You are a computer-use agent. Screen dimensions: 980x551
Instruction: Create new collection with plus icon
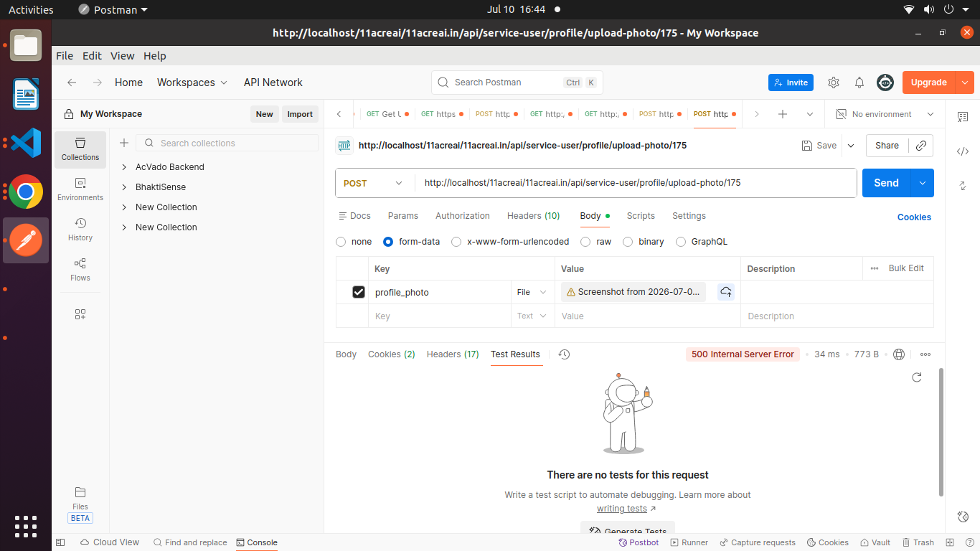123,143
